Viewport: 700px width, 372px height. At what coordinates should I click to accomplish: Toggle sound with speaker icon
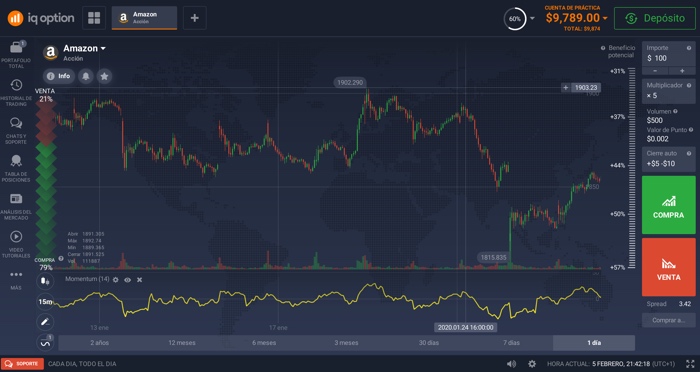512,364
